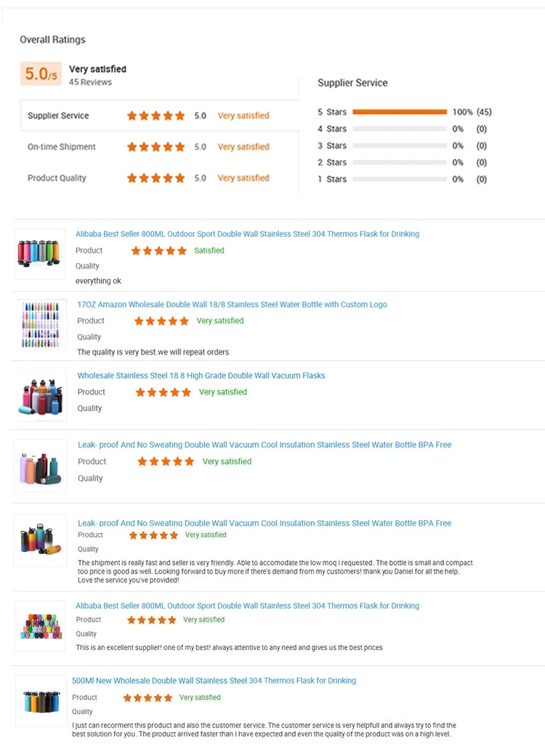Click the Supplier Service row star icons
The image size is (545, 756).
tap(156, 115)
